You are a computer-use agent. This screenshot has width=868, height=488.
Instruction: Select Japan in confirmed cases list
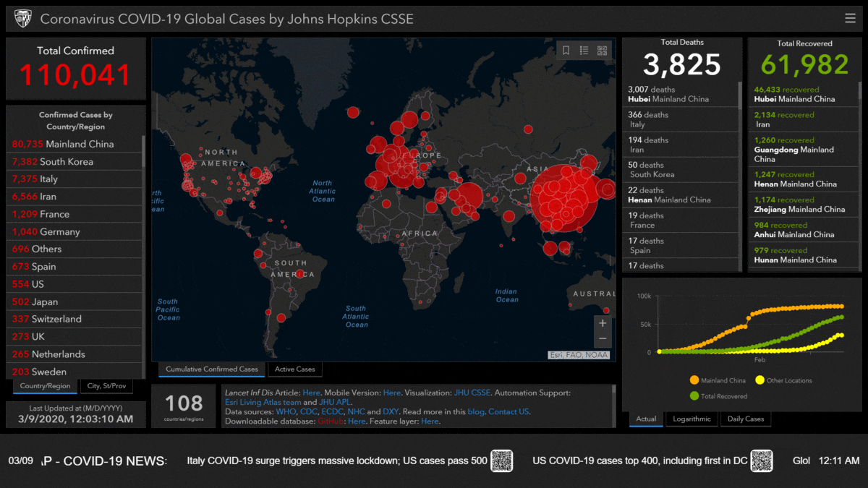point(75,301)
